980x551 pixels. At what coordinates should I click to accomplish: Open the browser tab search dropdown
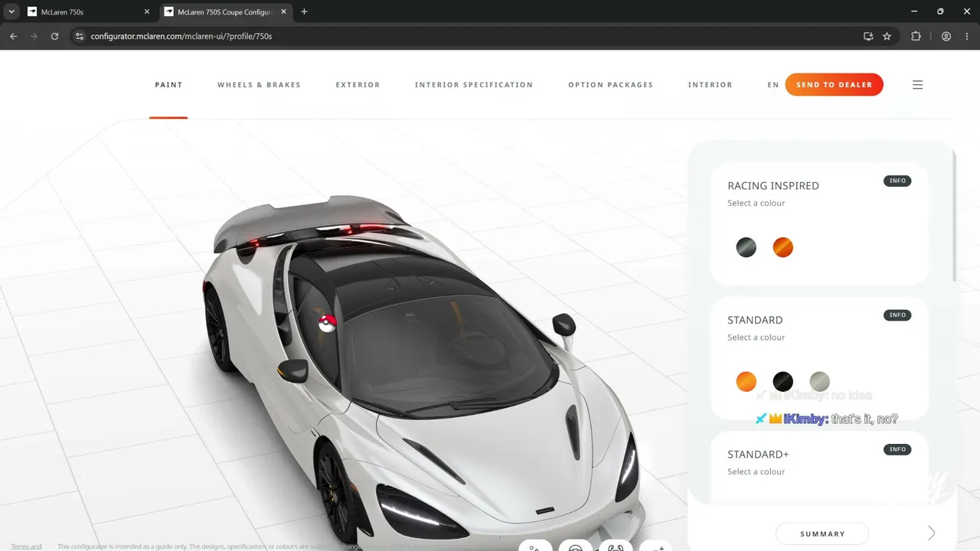tap(11, 11)
